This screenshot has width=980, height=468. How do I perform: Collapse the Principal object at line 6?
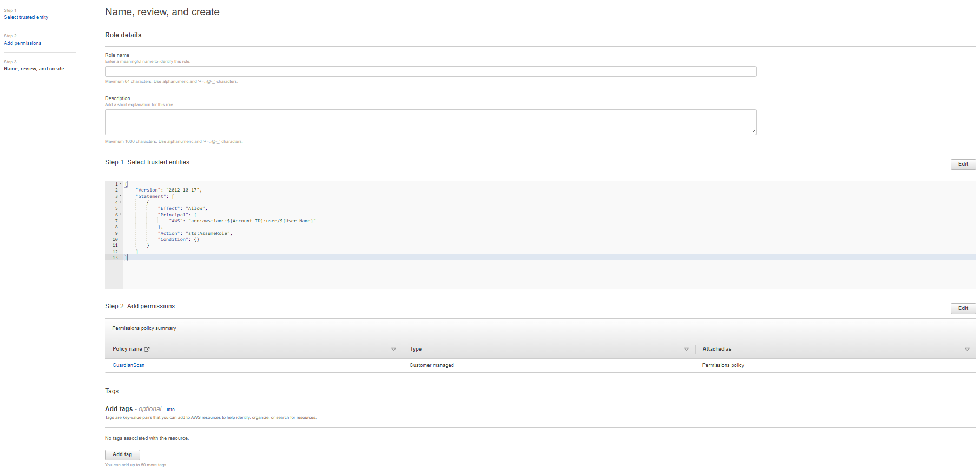(x=121, y=215)
